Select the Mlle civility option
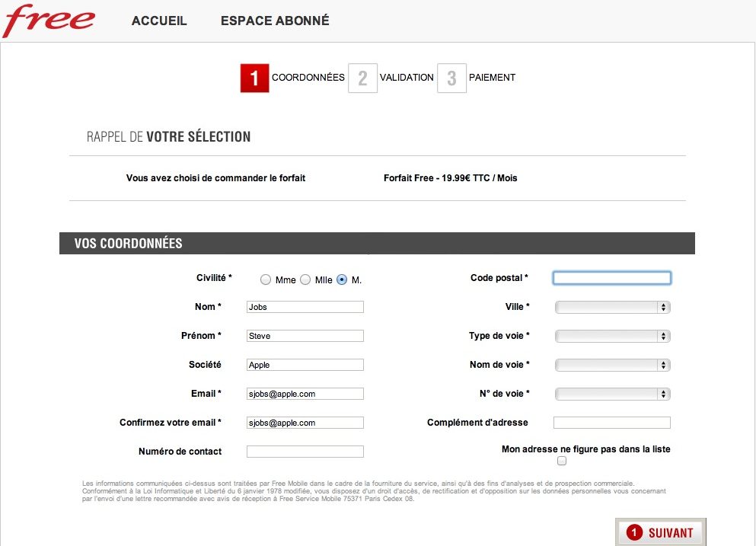 [x=305, y=279]
